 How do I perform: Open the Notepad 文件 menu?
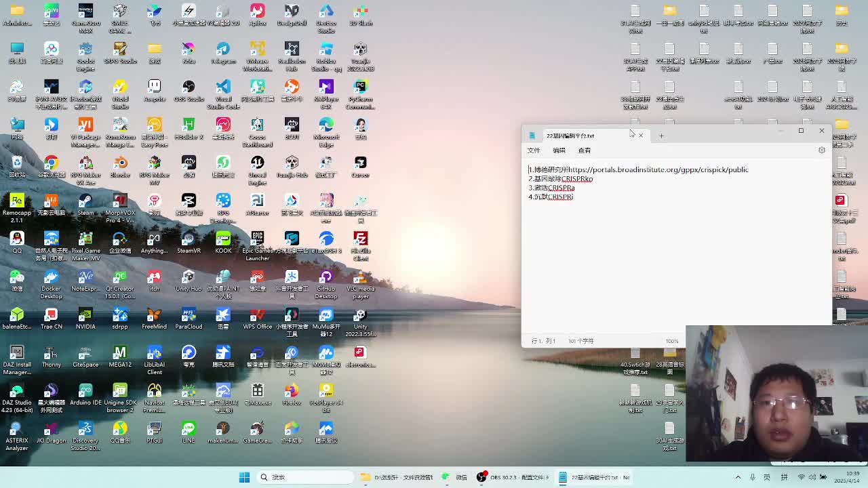pos(534,150)
